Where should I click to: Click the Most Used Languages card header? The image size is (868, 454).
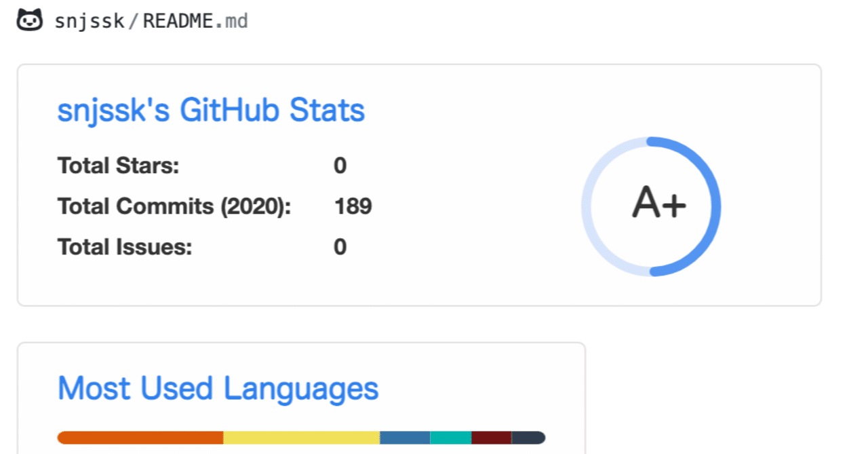tap(218, 388)
